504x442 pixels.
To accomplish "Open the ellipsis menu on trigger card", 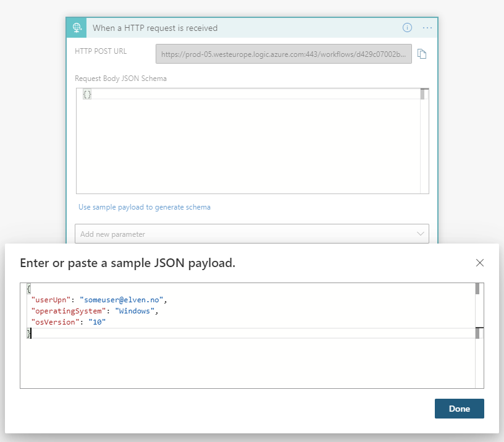I will click(x=427, y=28).
